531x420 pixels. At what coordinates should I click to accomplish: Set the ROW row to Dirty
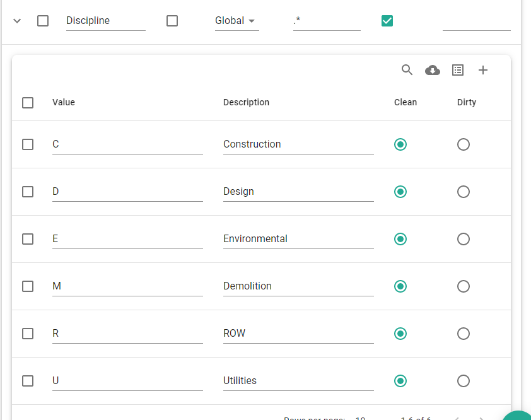[464, 334]
